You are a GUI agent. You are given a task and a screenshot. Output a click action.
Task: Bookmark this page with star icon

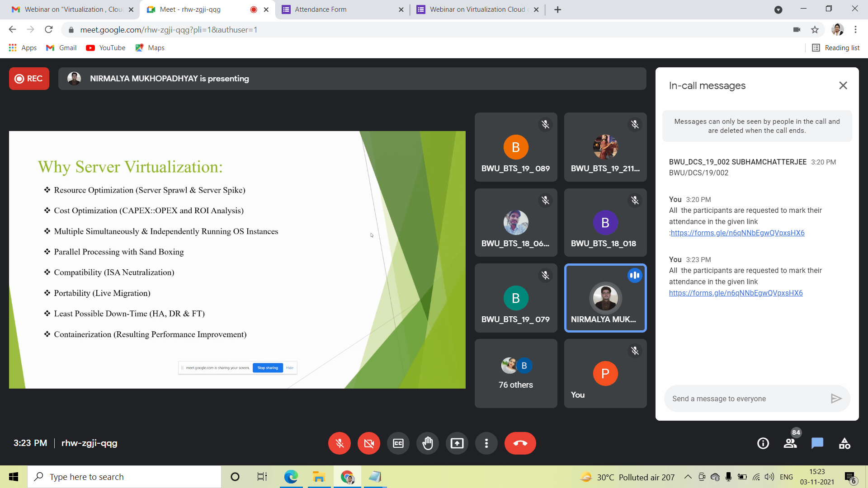[815, 30]
